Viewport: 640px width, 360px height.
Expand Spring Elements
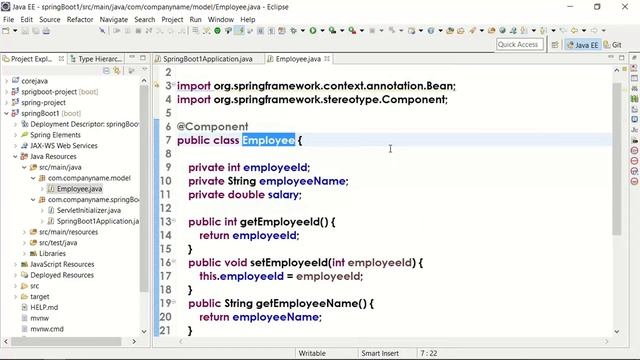[16, 135]
